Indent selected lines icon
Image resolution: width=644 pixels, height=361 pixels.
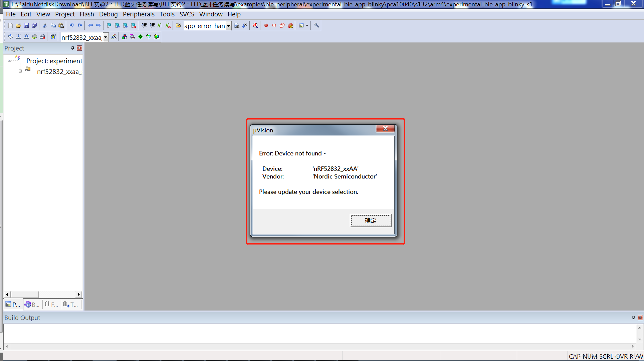[x=144, y=25]
